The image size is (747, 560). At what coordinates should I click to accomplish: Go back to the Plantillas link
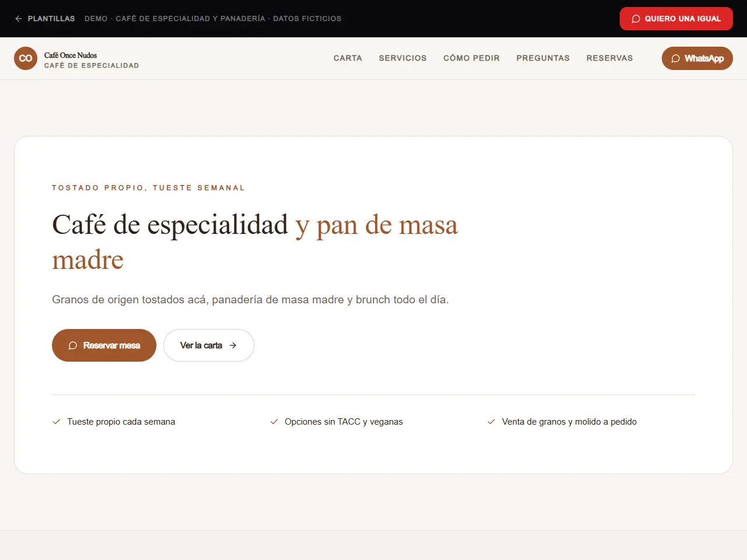[45, 19]
